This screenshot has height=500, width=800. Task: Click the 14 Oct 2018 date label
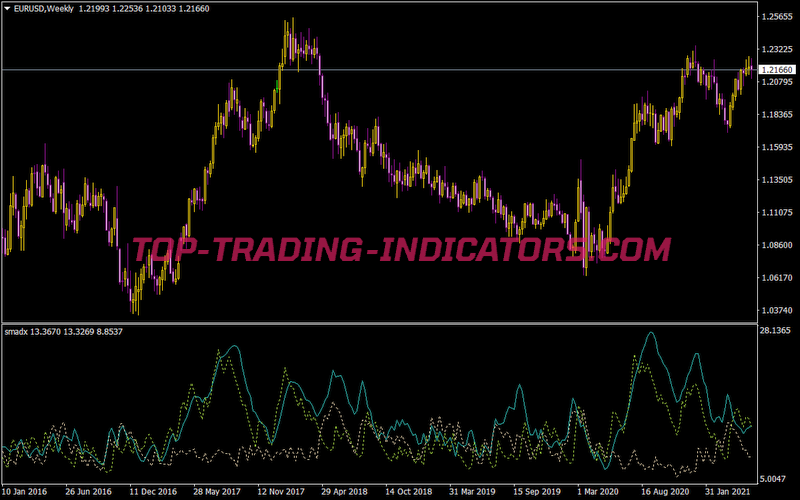point(411,492)
